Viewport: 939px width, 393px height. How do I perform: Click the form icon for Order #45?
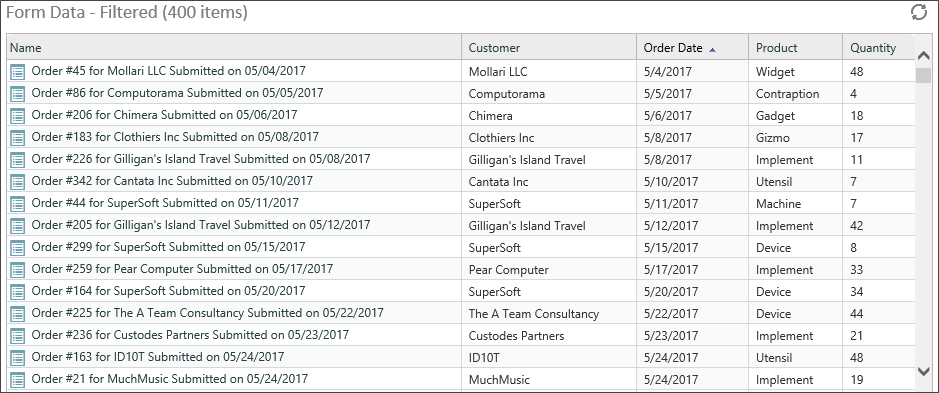(18, 72)
